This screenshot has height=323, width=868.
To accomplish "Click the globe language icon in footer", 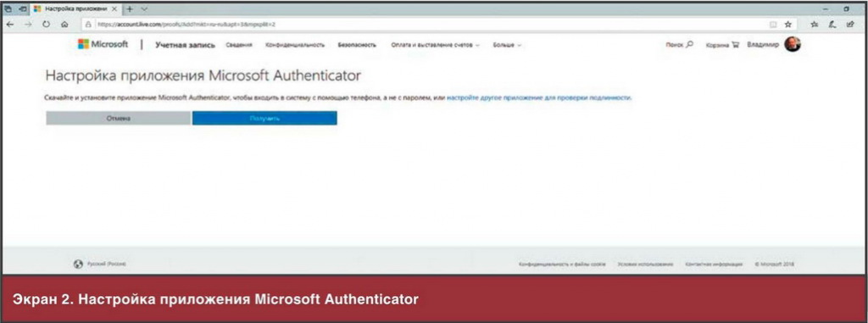I will 78,265.
